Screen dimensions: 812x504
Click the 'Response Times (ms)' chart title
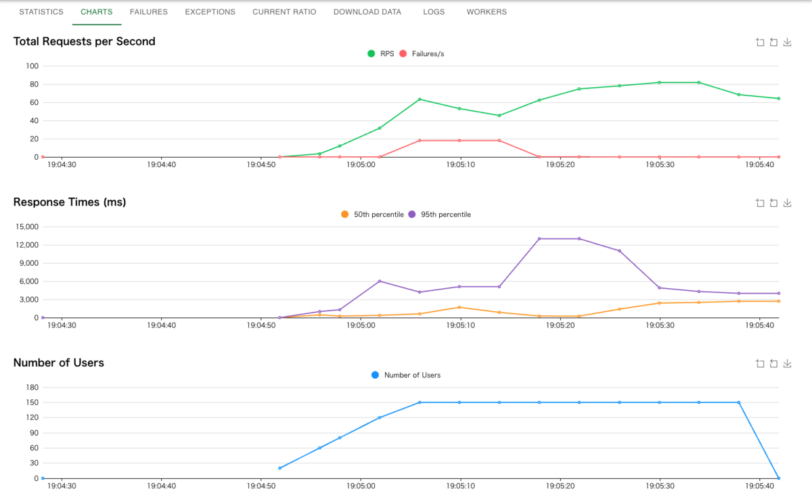[x=70, y=202]
